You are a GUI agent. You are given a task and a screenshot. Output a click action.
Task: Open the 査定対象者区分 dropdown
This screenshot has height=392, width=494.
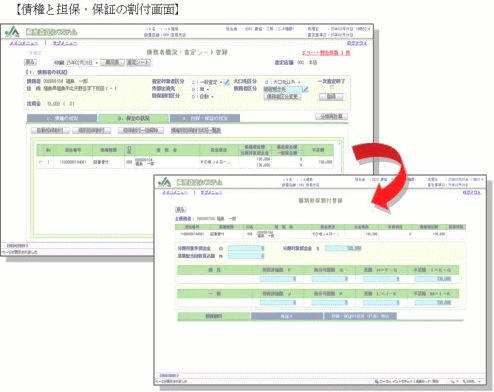(x=207, y=82)
